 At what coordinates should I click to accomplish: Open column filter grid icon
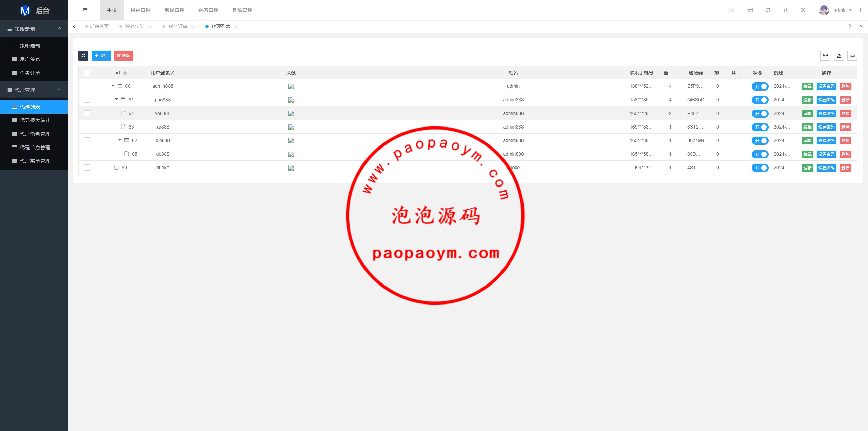pyautogui.click(x=825, y=56)
